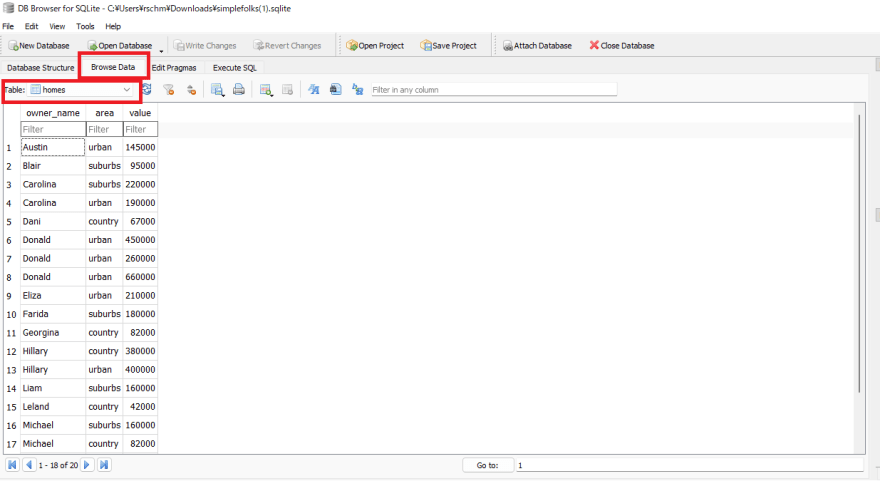This screenshot has width=880, height=481.
Task: Go to the previous page of records
Action: (29, 465)
